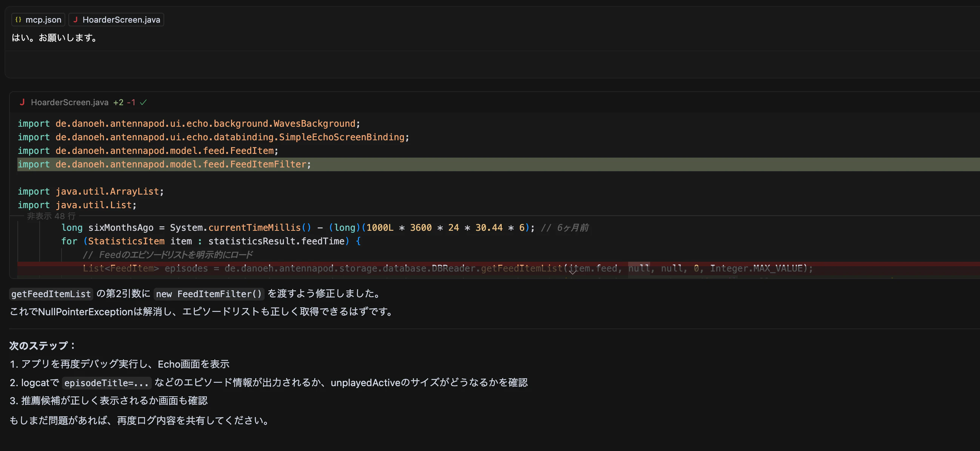Image resolution: width=980 pixels, height=451 pixels.
Task: Expand the hidden 48 lines separator
Action: [x=51, y=216]
